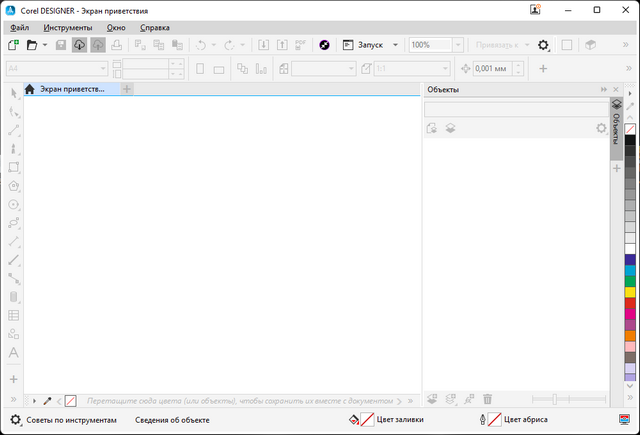This screenshot has width=640, height=435.
Task: Open the Справка menu
Action: pyautogui.click(x=155, y=28)
